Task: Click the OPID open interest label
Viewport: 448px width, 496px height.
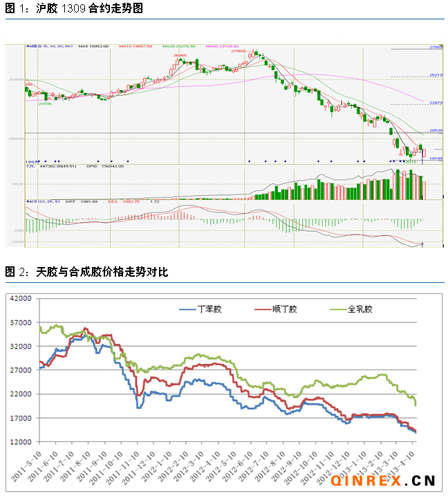Action: pos(94,166)
